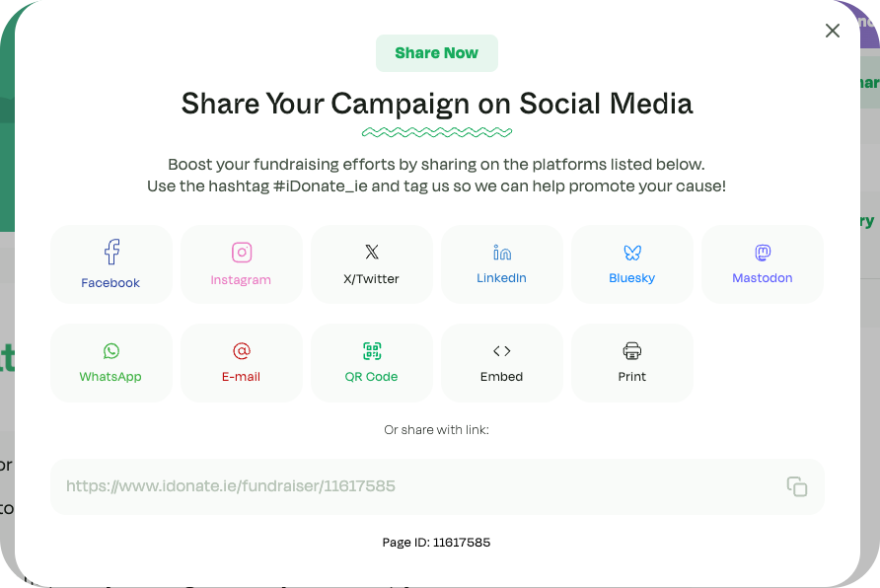Image resolution: width=880 pixels, height=588 pixels.
Task: Share on X/Twitter icon
Action: [x=372, y=253]
